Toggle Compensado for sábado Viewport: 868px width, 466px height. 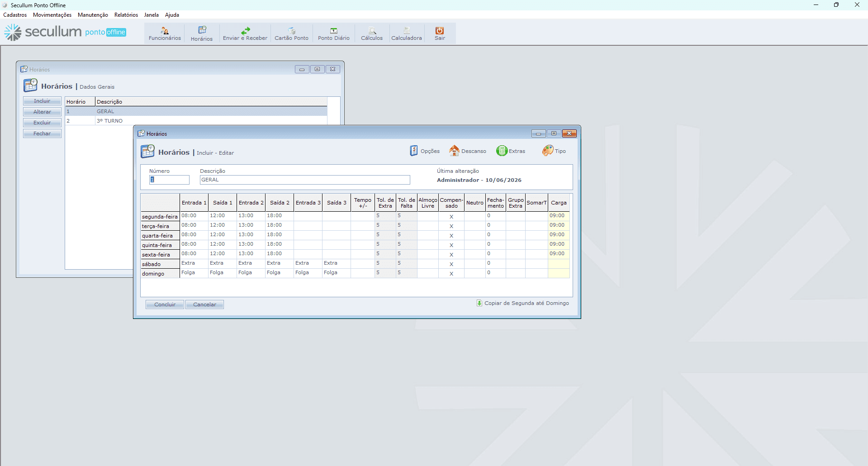pyautogui.click(x=451, y=264)
